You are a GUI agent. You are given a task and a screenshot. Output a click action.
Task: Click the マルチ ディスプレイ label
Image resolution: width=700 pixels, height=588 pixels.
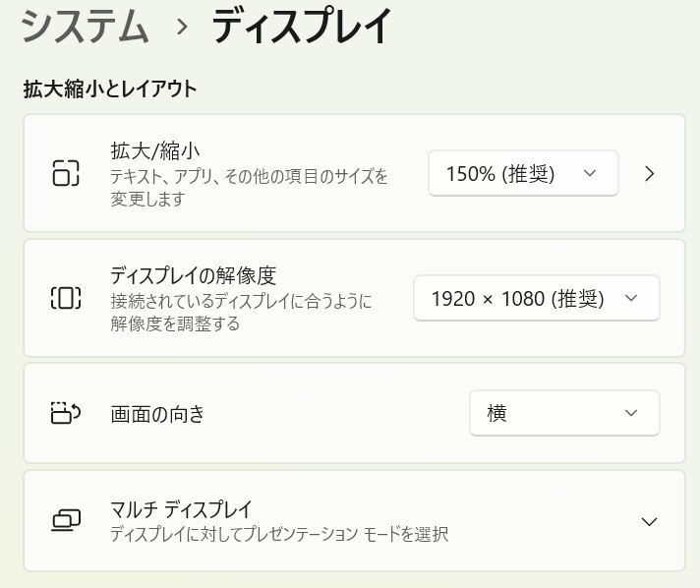click(x=182, y=509)
